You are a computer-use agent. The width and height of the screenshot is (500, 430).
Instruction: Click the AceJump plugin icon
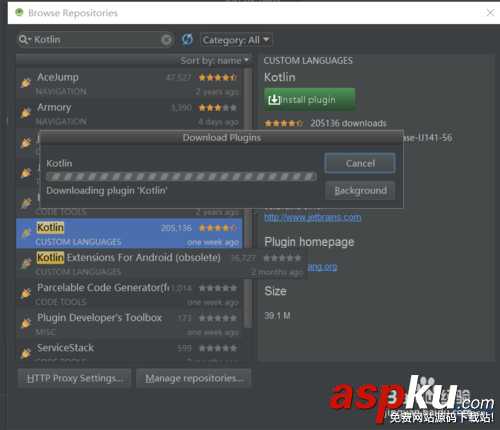point(26,82)
